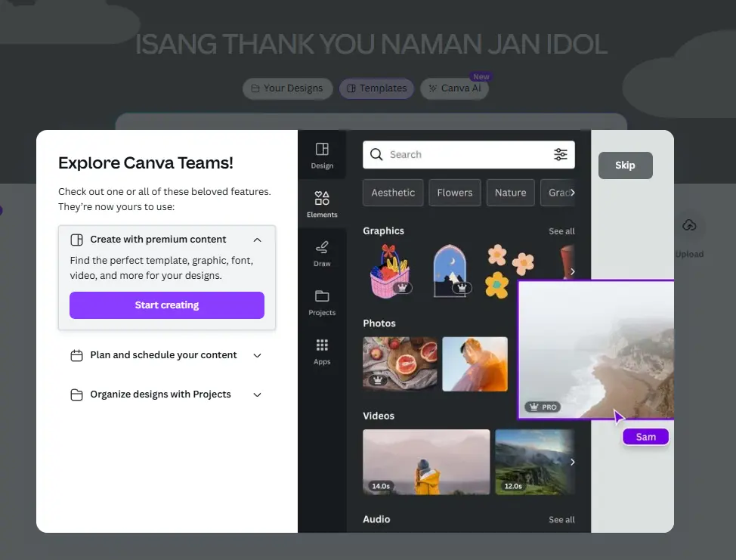Screen dimensions: 736x560
Task: Switch to Templates tab
Action: tap(376, 88)
